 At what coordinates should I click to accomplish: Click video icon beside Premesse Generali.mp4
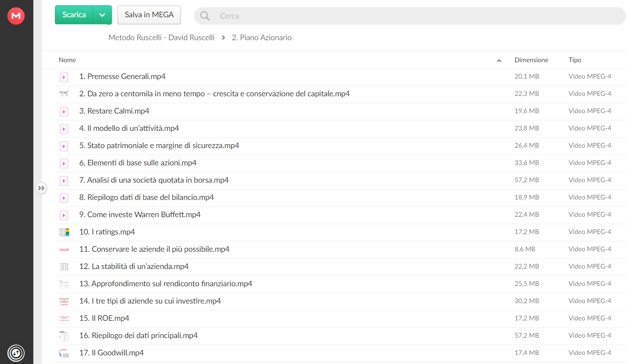(x=64, y=77)
